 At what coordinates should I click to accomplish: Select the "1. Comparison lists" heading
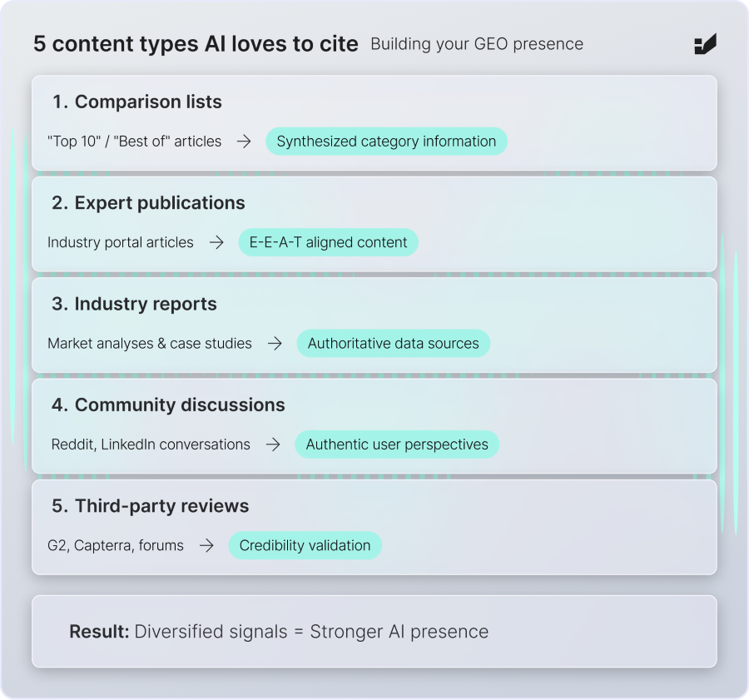[x=137, y=102]
